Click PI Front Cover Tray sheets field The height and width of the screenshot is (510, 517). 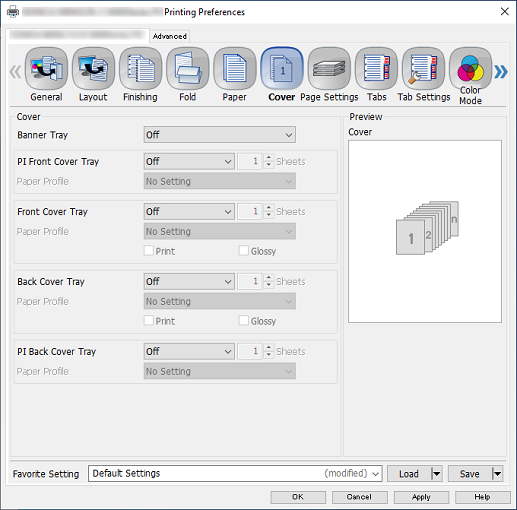pos(250,161)
